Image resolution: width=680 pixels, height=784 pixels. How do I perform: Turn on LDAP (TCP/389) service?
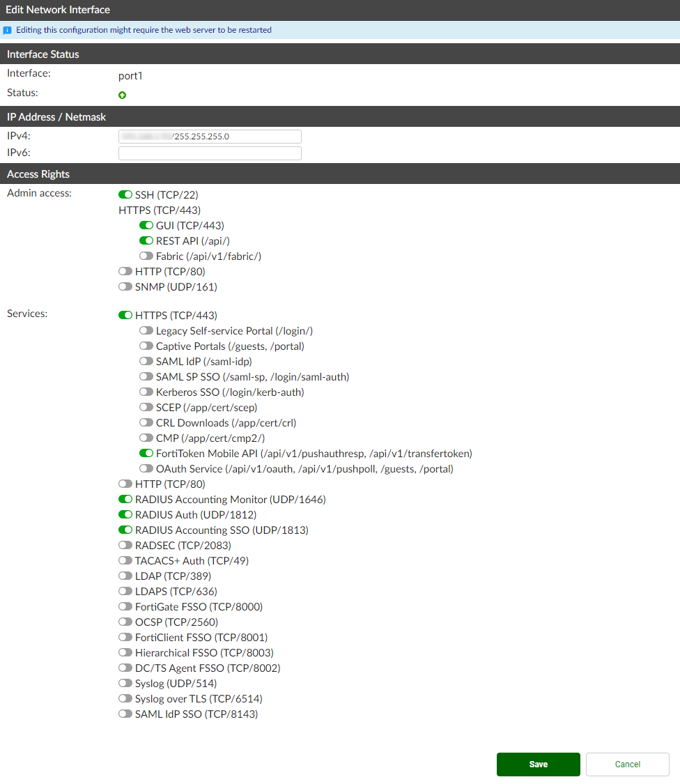click(125, 576)
